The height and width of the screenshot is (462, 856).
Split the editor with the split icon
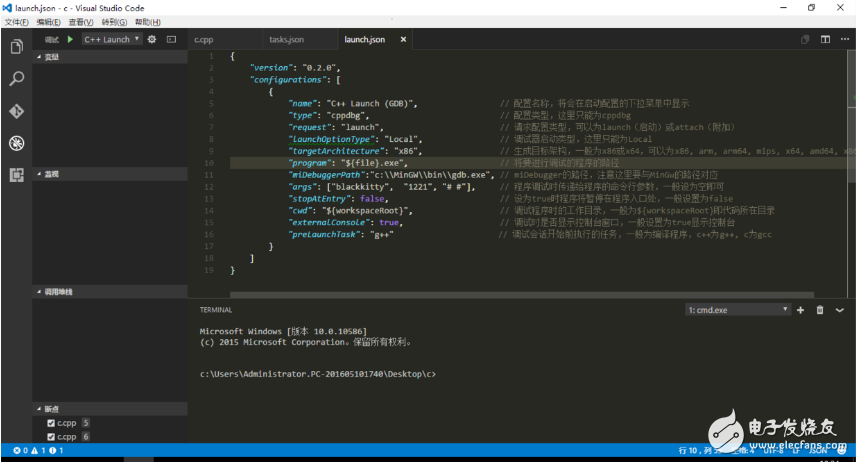825,39
